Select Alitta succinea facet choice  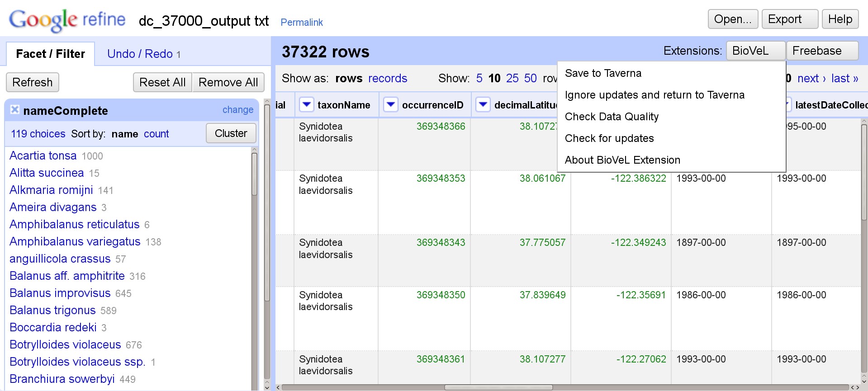(x=47, y=173)
